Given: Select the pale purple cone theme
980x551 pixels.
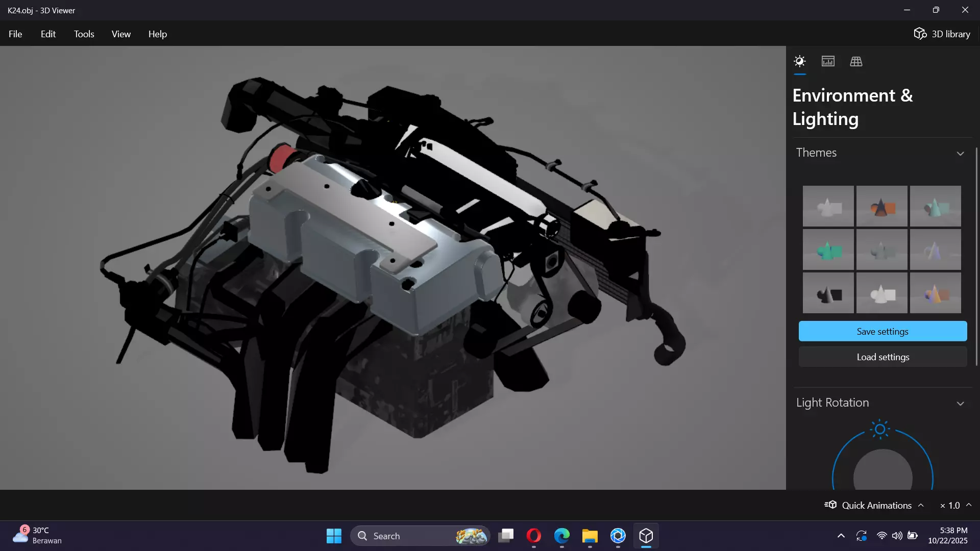Looking at the screenshot, I should click(935, 249).
